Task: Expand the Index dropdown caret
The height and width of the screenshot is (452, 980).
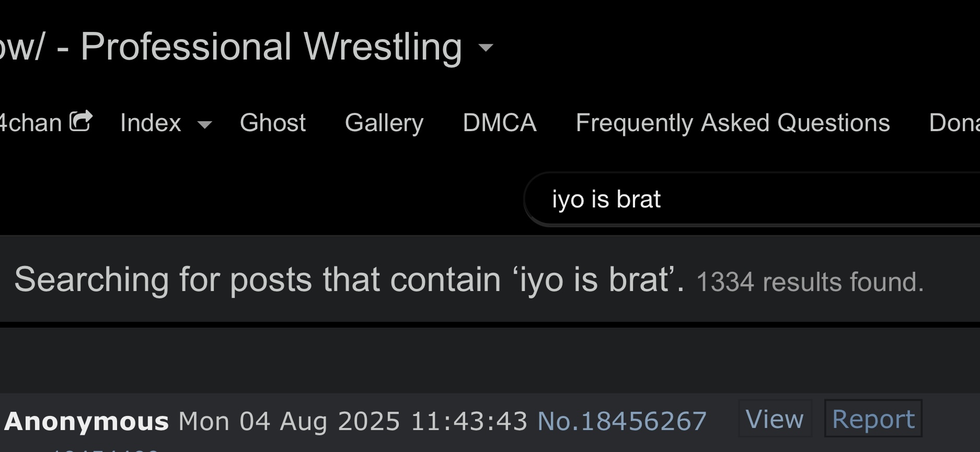Action: 205,125
